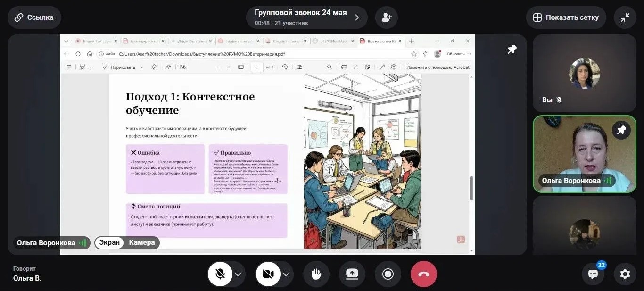644x291 pixels.
Task: Add a participant to the call
Action: pos(387,17)
